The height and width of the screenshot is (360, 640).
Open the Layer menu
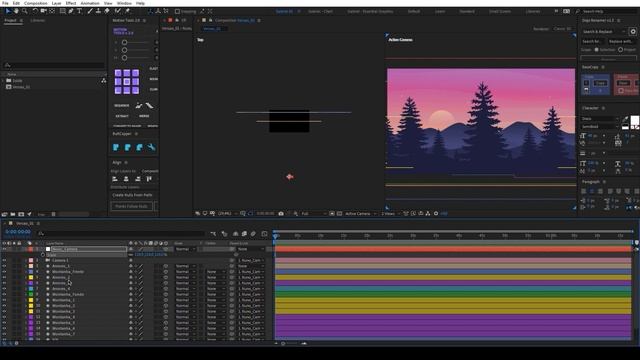[x=56, y=3]
